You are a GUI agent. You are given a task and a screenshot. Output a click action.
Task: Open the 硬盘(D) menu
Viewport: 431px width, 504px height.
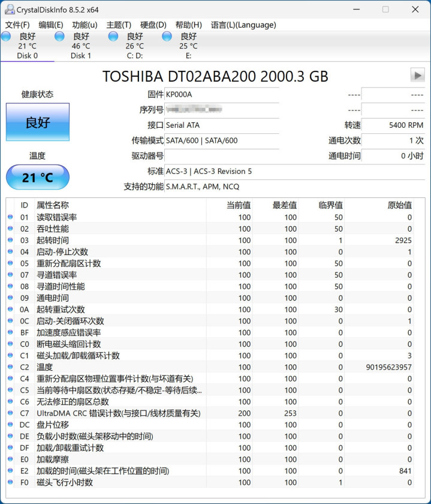153,25
